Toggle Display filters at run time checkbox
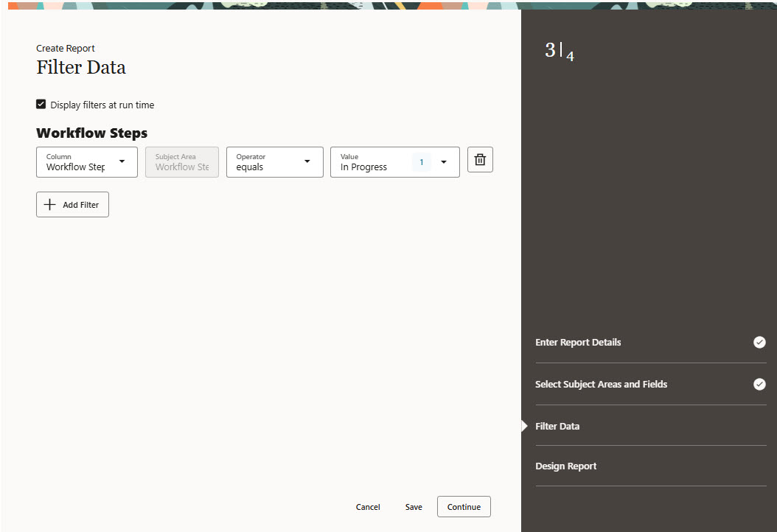This screenshot has width=777, height=532. [x=41, y=105]
